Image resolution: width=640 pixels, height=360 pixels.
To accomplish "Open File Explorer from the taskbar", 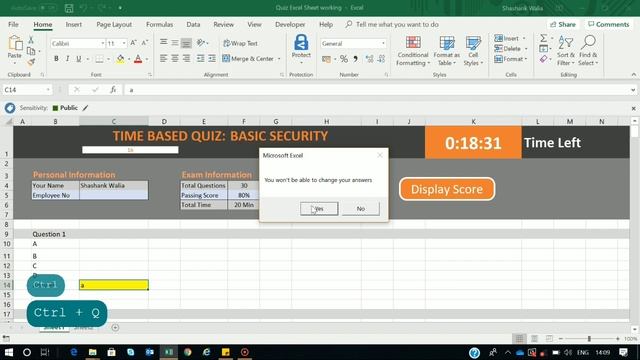I will click(93, 352).
